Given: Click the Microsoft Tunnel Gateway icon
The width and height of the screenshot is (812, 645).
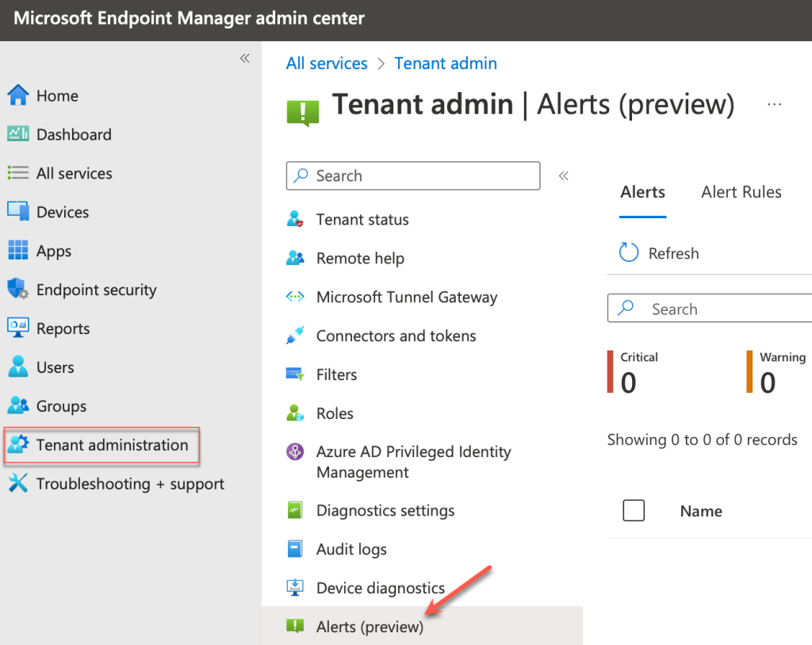Looking at the screenshot, I should (295, 297).
